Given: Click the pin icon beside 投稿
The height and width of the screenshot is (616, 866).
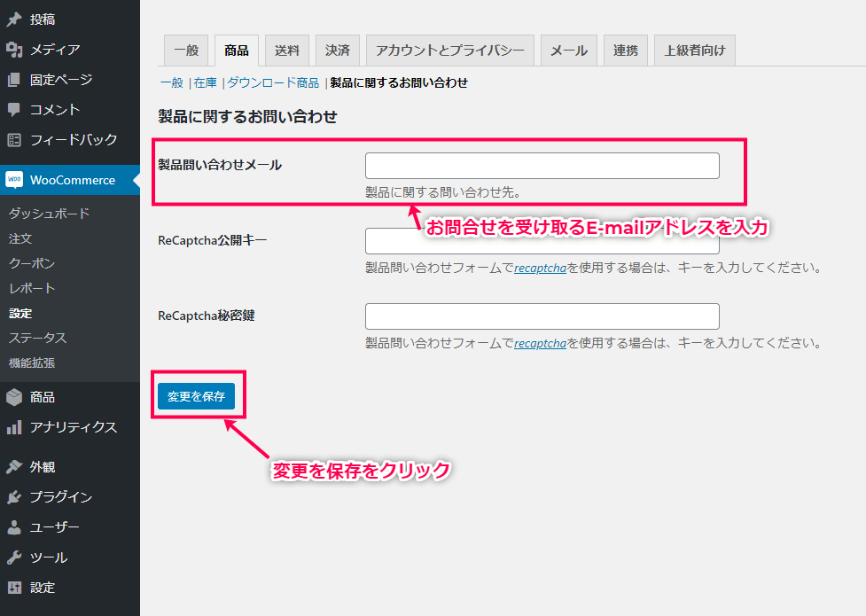Looking at the screenshot, I should click(14, 19).
